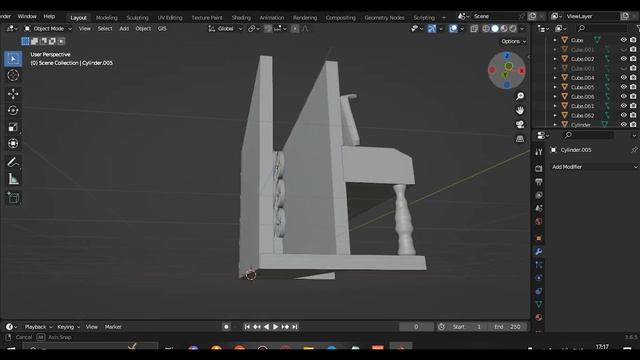Select the Measure tool
Image resolution: width=640 pixels, height=360 pixels.
[x=13, y=179]
